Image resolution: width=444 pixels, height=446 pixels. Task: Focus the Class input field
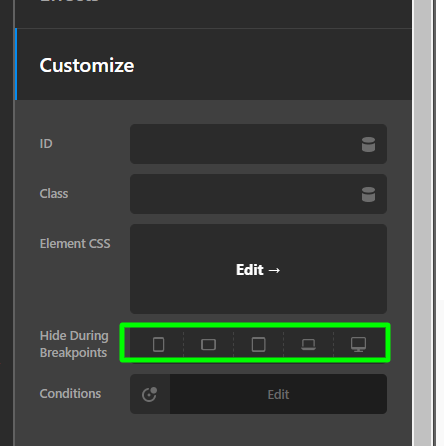[x=245, y=194]
